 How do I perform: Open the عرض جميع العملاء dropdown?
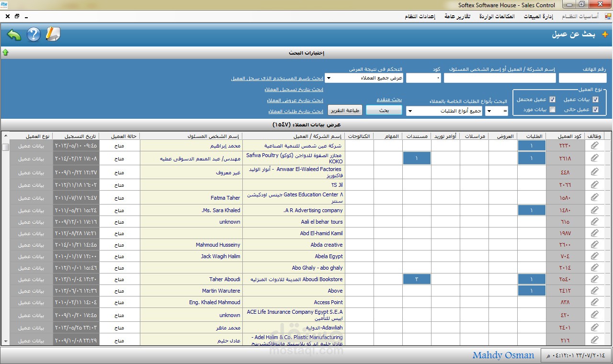364,78
